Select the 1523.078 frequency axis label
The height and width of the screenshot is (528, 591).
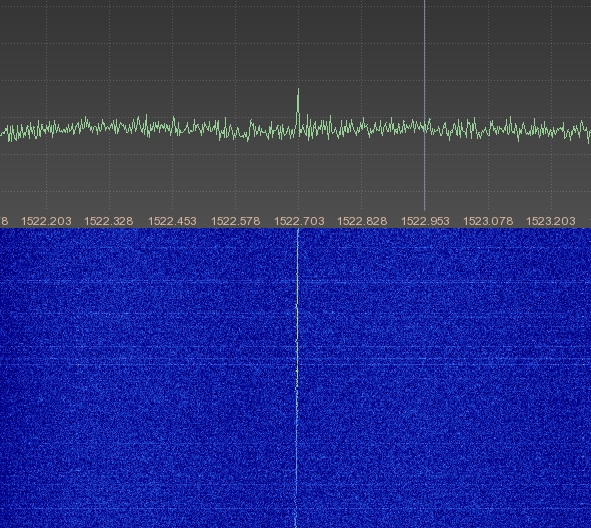click(x=488, y=221)
